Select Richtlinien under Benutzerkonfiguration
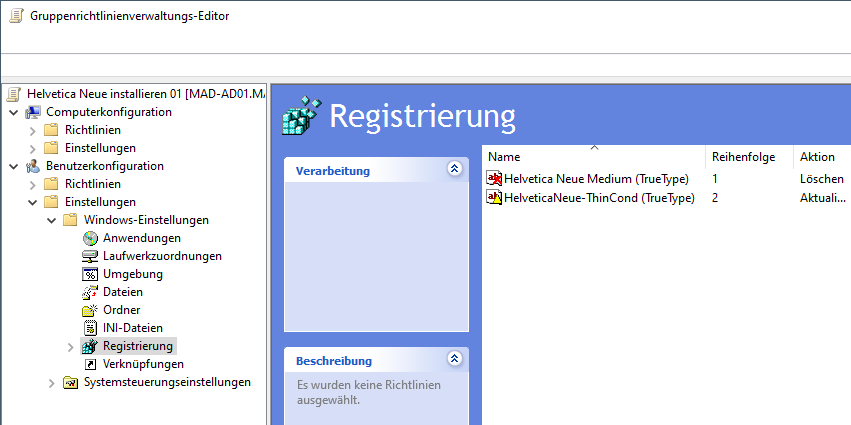 tap(92, 184)
